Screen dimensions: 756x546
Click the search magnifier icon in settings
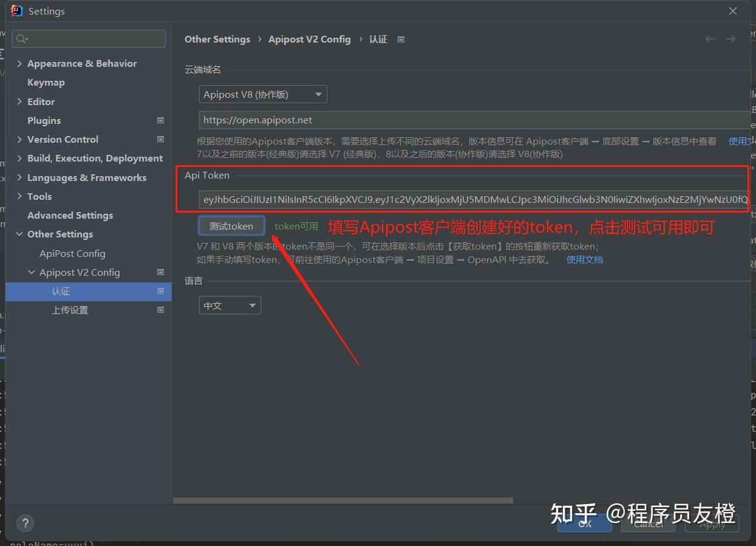click(x=22, y=39)
